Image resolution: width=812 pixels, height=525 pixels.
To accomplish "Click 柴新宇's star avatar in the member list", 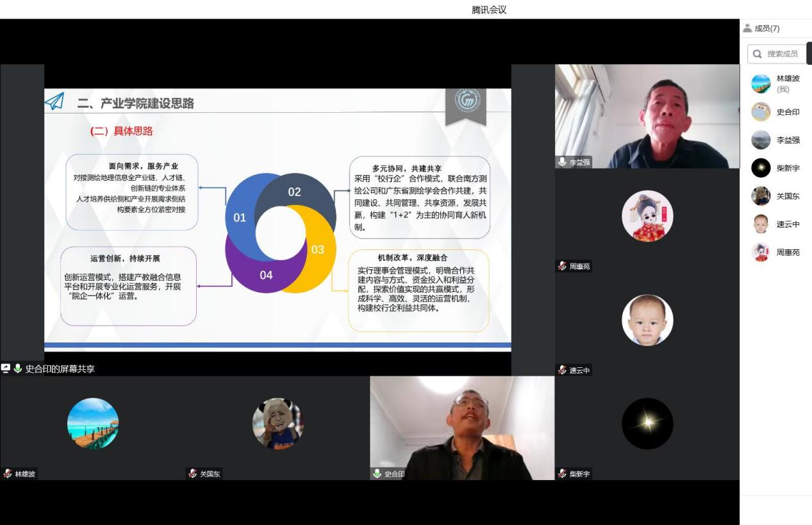I will point(761,168).
